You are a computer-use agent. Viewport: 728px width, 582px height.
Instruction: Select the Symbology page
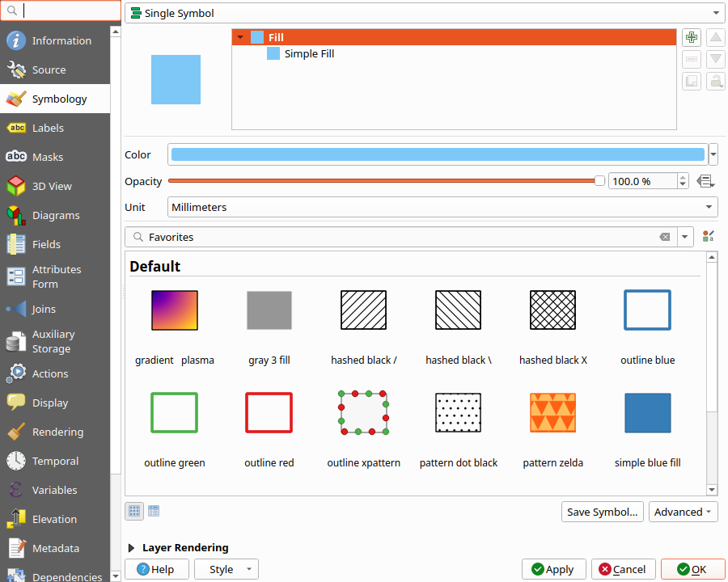click(x=55, y=99)
